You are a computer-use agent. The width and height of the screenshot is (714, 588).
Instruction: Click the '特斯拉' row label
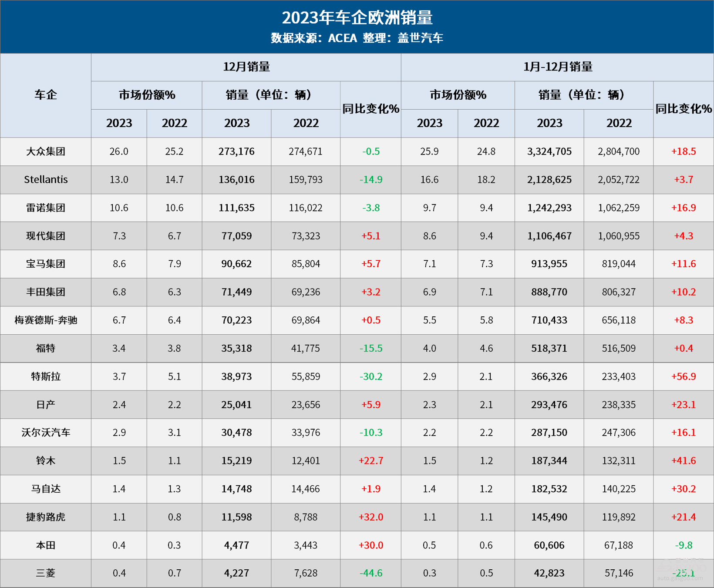coord(46,376)
